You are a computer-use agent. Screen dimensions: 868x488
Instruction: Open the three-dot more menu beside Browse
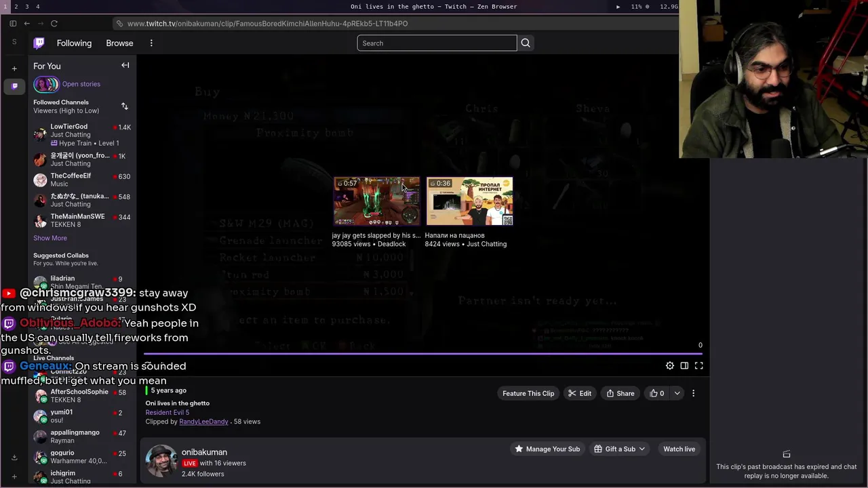click(151, 43)
